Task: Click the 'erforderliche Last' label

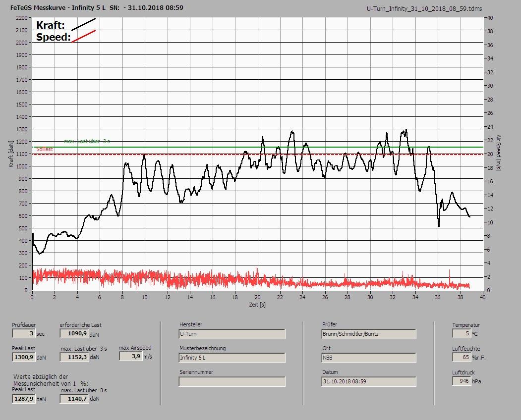Action: click(81, 325)
